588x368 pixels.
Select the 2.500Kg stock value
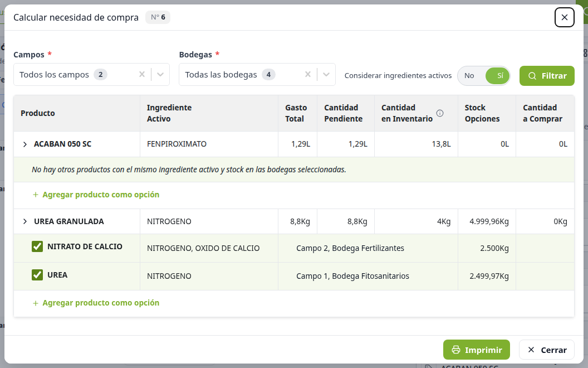click(x=494, y=248)
